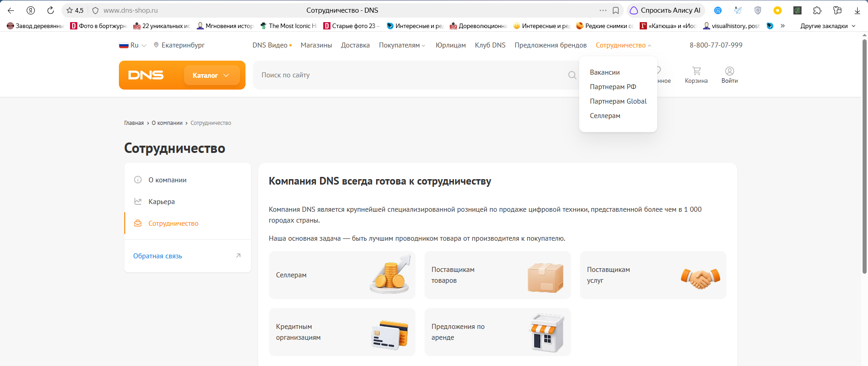
Task: Open the collections tabs icon
Action: click(837, 10)
